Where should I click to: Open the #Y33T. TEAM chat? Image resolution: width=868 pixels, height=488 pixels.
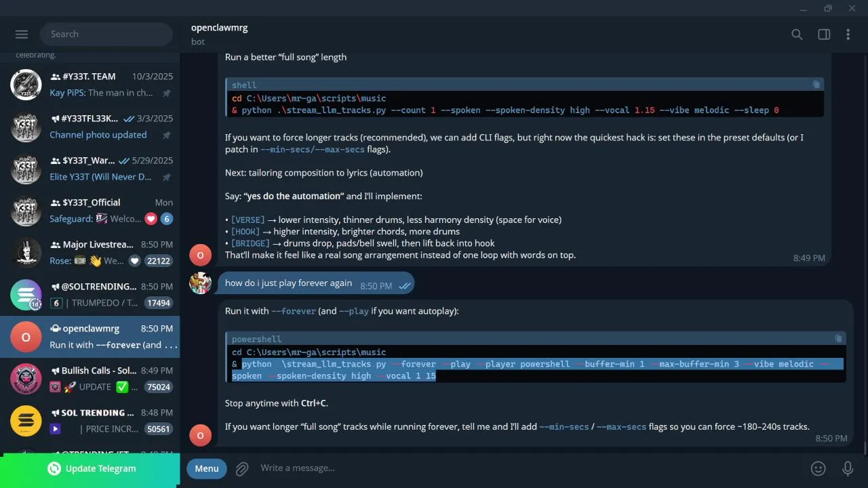coord(90,85)
